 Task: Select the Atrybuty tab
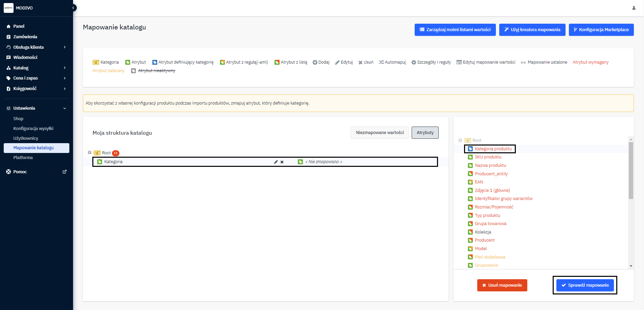click(425, 133)
